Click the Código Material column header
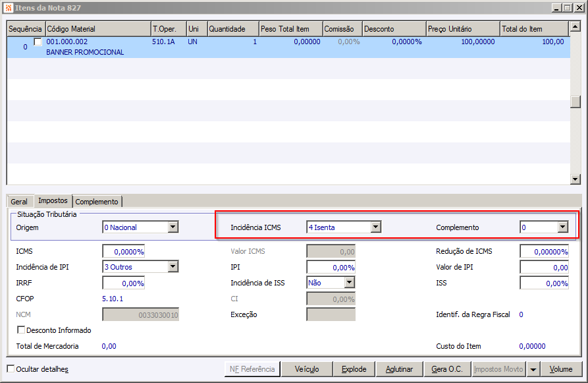The height and width of the screenshot is (383, 588). (98, 29)
